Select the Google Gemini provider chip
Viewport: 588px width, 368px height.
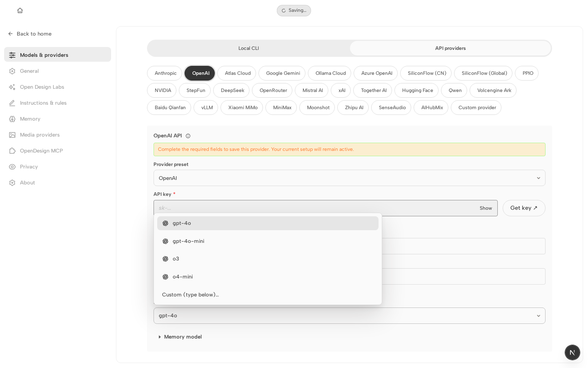282,73
